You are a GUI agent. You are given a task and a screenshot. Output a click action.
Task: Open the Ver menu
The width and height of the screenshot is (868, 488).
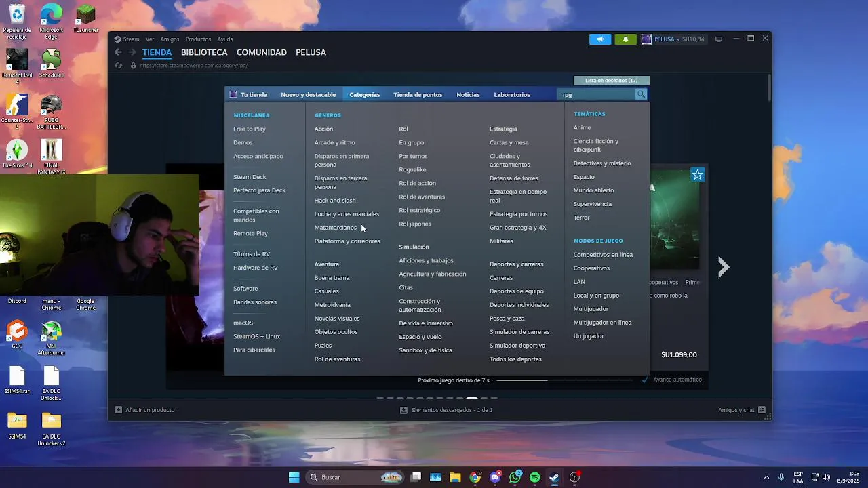(x=150, y=39)
